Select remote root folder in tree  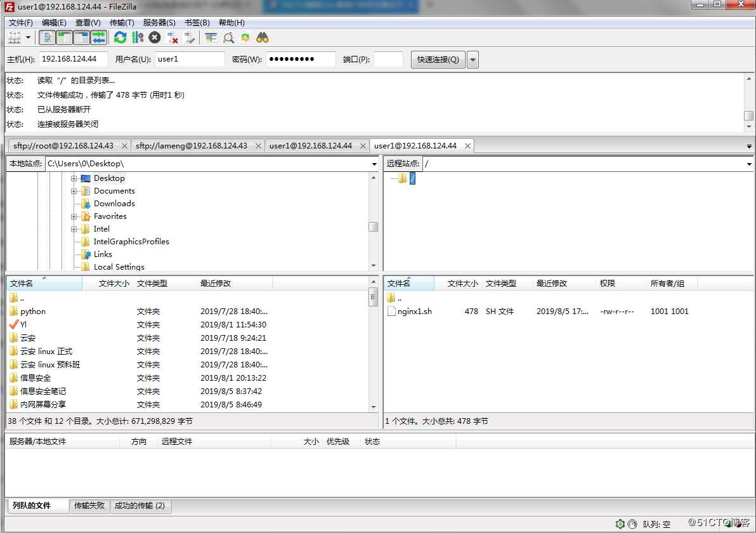pyautogui.click(x=412, y=178)
